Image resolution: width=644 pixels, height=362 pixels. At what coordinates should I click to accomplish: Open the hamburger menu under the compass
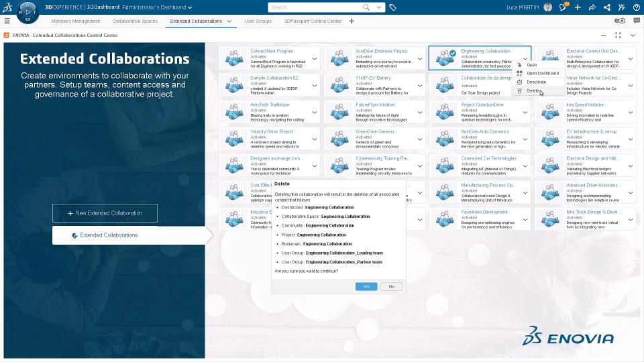7,21
